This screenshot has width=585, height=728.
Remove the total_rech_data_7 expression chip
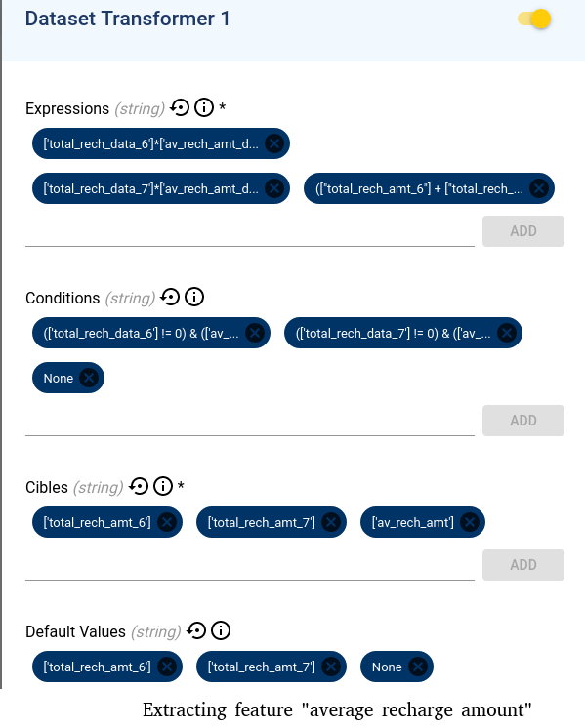click(x=274, y=188)
